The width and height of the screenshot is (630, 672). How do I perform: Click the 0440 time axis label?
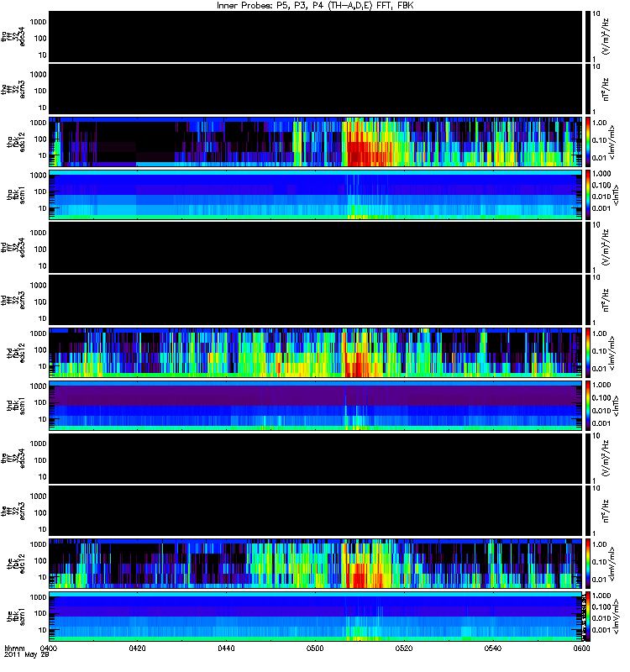(226, 648)
